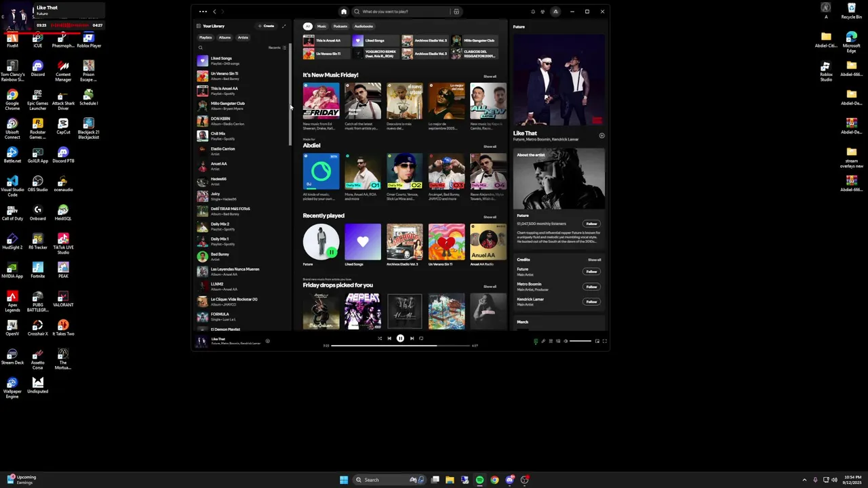Select the Audiobooks filter tab
This screenshot has height=488, width=868.
(363, 26)
